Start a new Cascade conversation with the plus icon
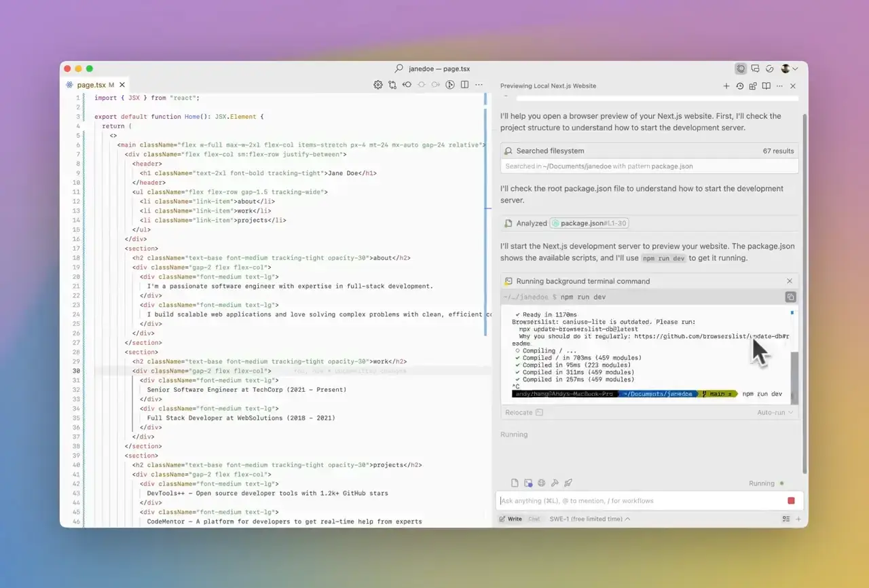Image resolution: width=869 pixels, height=588 pixels. (726, 86)
